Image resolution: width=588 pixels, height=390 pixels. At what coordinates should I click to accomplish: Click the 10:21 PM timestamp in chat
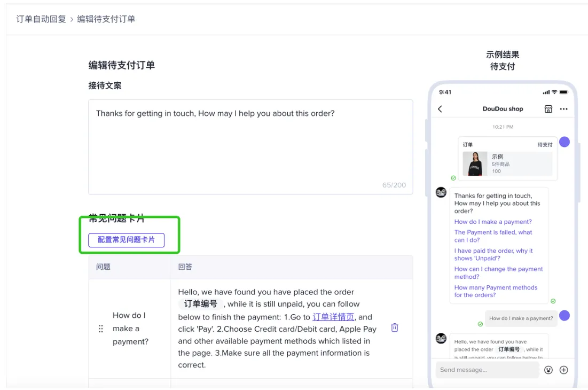pos(503,127)
